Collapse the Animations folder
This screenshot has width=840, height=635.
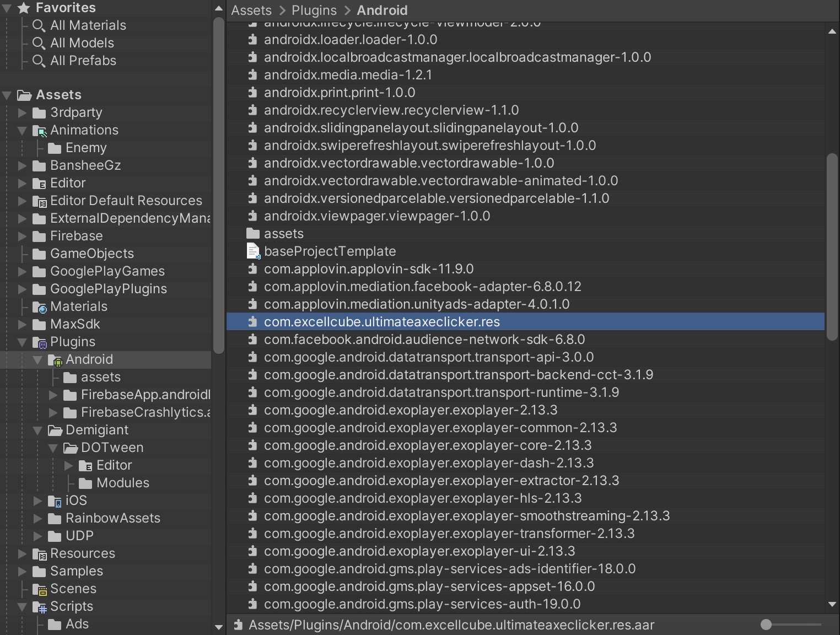[x=22, y=131]
